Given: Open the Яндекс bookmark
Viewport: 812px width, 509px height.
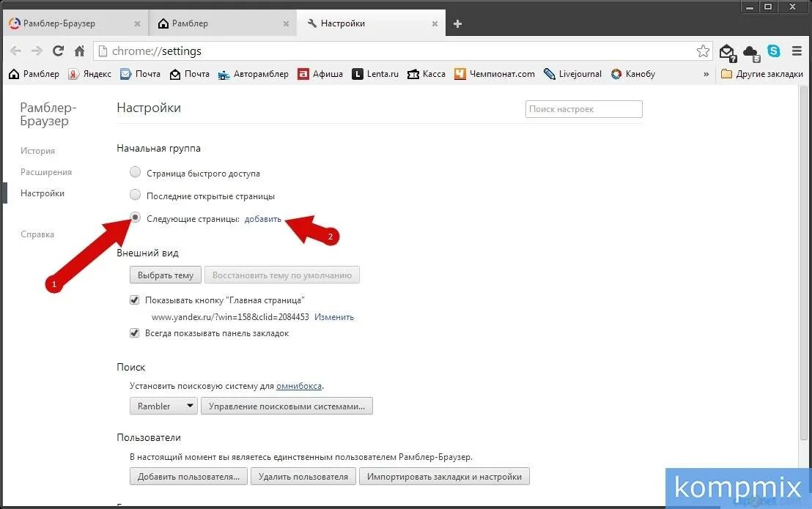Looking at the screenshot, I should [x=89, y=74].
